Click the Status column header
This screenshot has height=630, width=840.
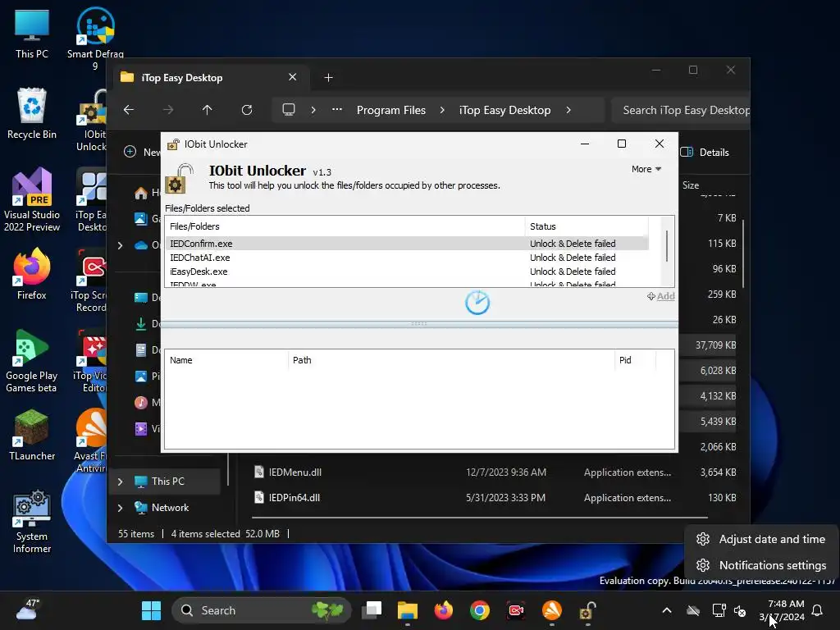[x=587, y=226]
